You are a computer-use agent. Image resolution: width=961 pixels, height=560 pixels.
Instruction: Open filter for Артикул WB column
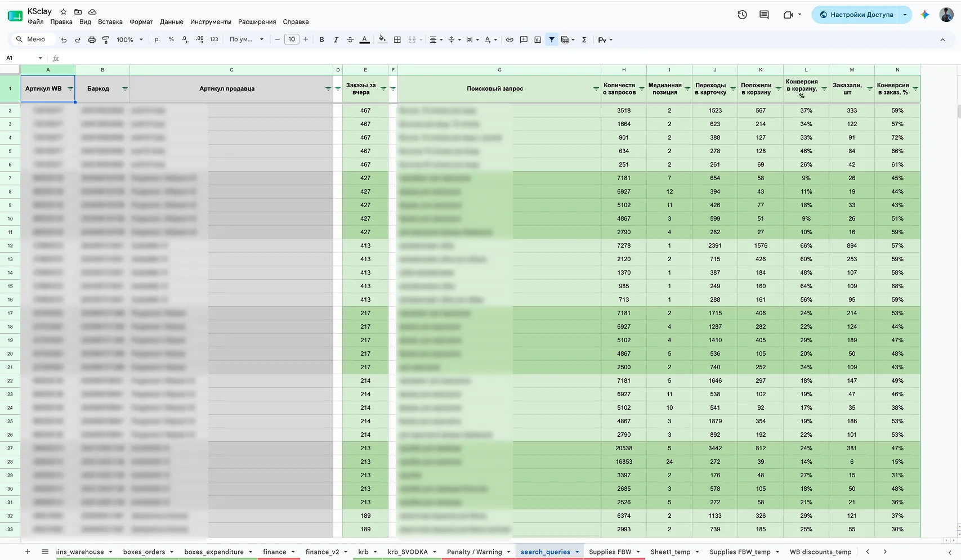70,89
